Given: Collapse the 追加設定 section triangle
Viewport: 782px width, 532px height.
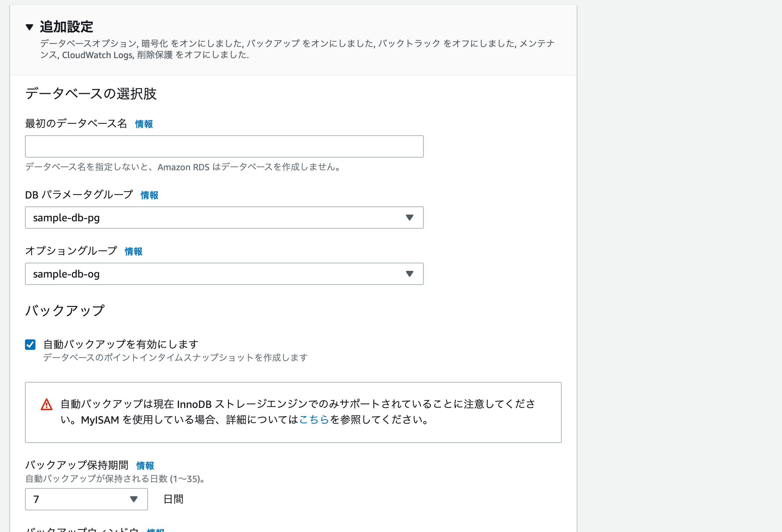Looking at the screenshot, I should pos(29,27).
